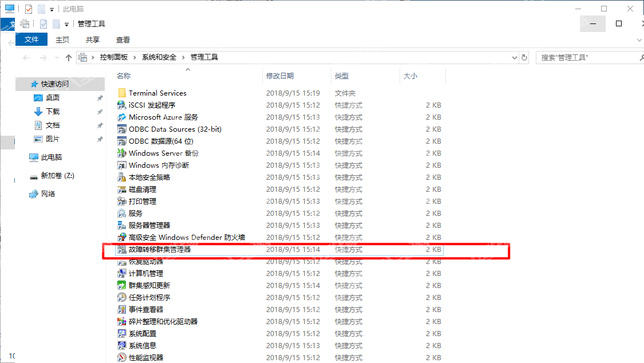Open the 文件 menu tab
The height and width of the screenshot is (363, 644).
pos(31,40)
